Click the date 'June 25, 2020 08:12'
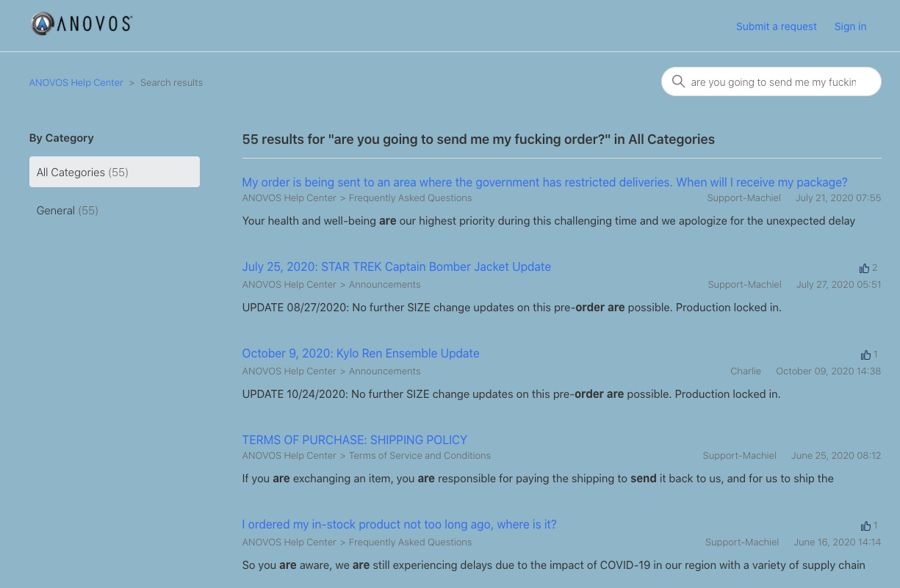900x588 pixels. [836, 456]
